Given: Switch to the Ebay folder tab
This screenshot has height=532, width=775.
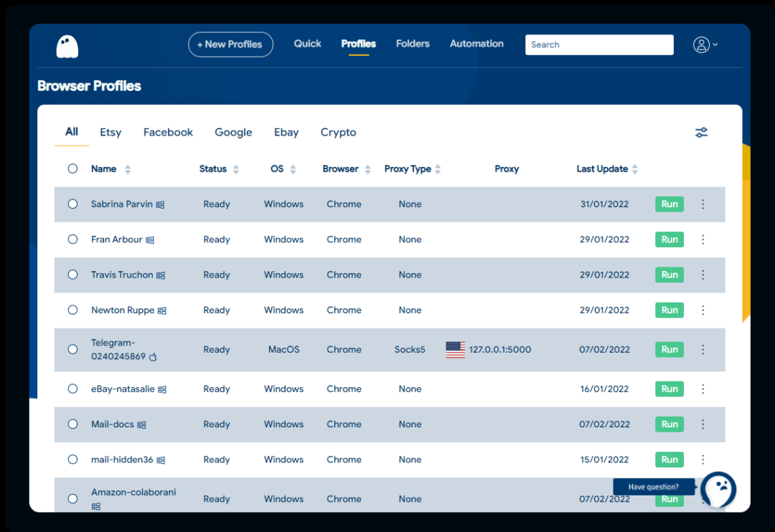Looking at the screenshot, I should coord(286,133).
